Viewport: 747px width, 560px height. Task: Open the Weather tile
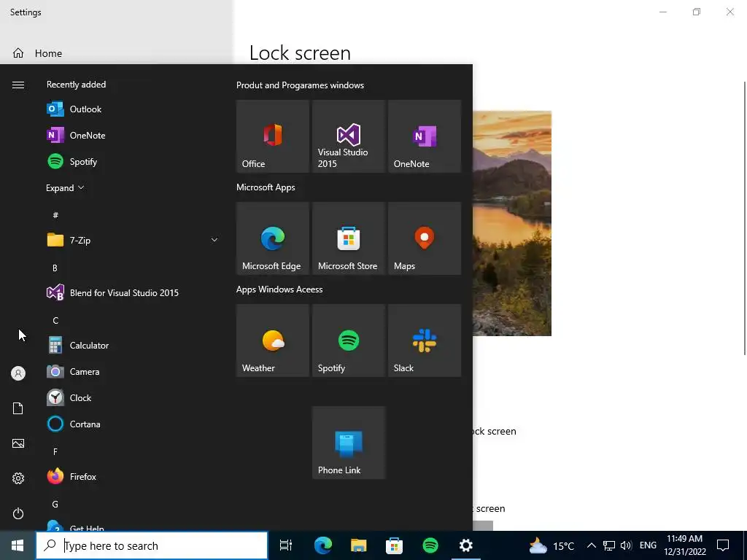pyautogui.click(x=273, y=341)
